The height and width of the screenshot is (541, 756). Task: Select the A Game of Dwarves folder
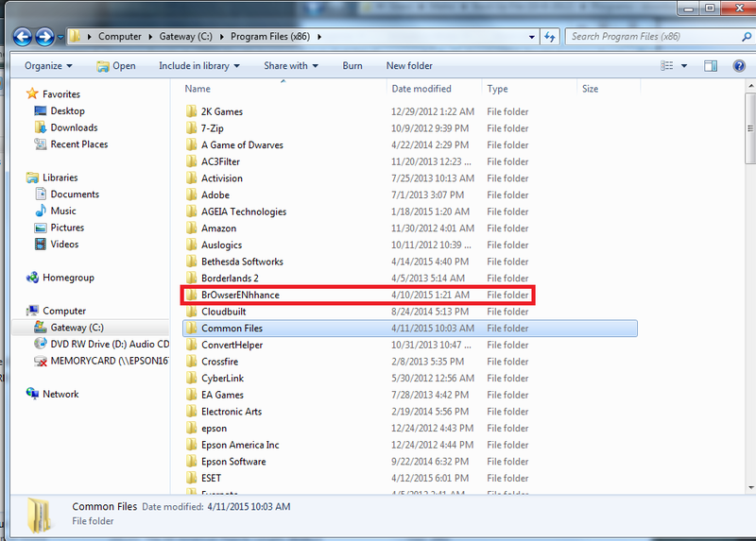[410, 145]
